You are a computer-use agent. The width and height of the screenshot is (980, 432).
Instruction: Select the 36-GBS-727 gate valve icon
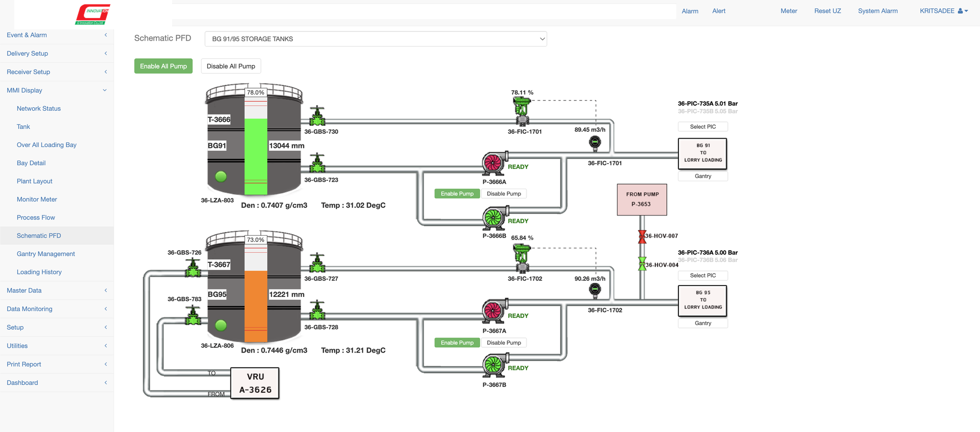[317, 263]
